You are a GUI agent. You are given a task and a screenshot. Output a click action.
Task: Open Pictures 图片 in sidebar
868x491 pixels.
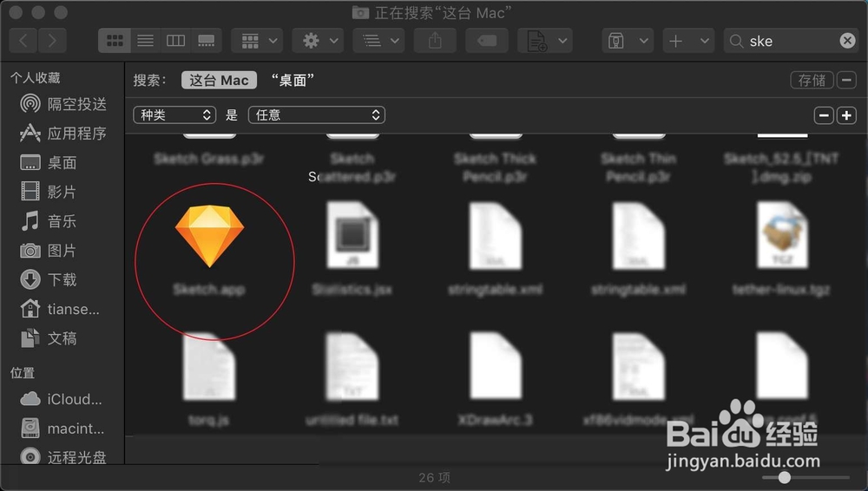(x=49, y=250)
